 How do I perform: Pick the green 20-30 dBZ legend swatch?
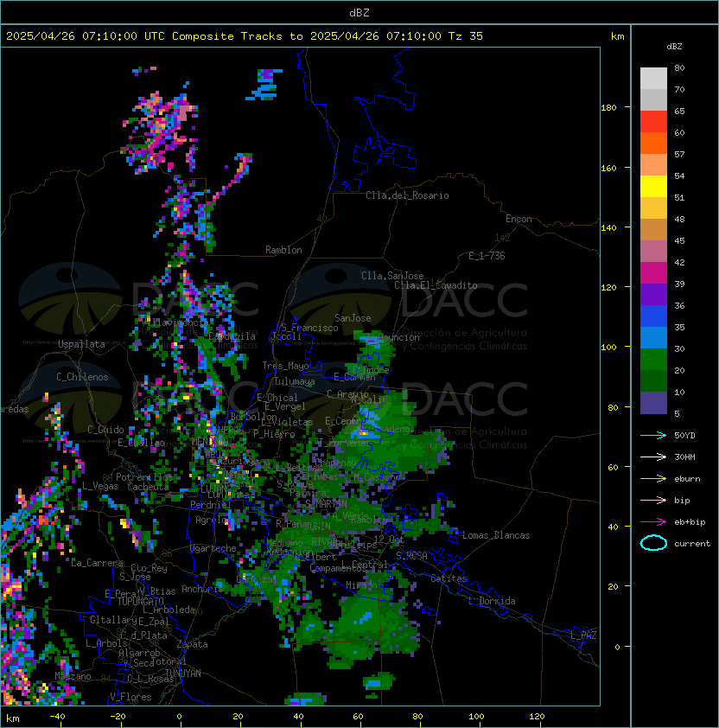pyautogui.click(x=653, y=360)
